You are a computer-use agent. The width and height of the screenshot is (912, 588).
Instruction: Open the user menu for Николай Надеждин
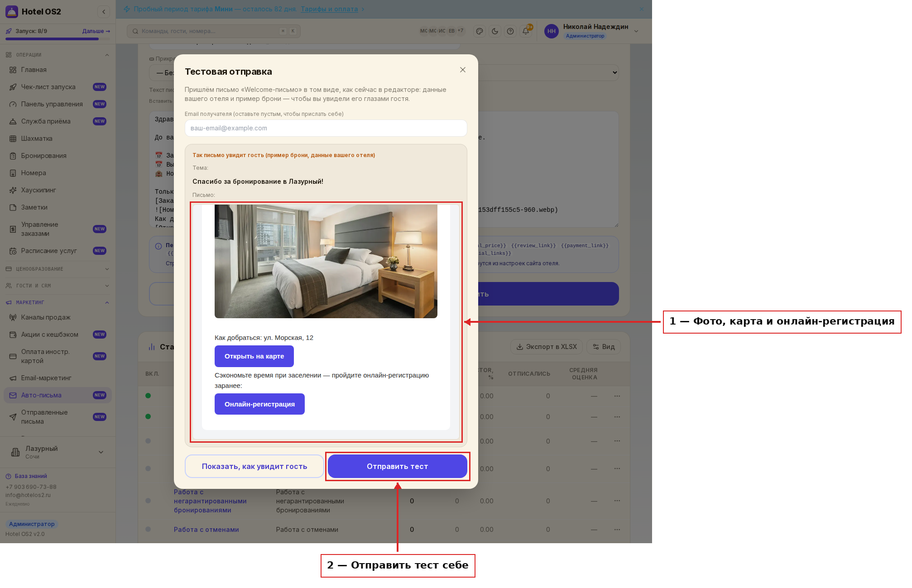(593, 31)
